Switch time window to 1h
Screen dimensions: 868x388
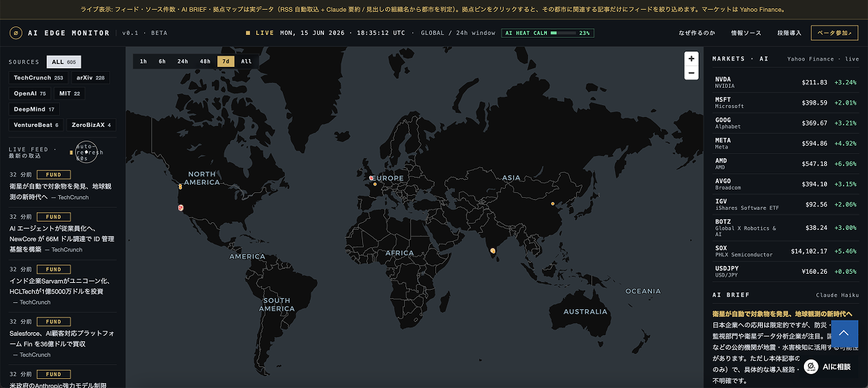tap(144, 61)
